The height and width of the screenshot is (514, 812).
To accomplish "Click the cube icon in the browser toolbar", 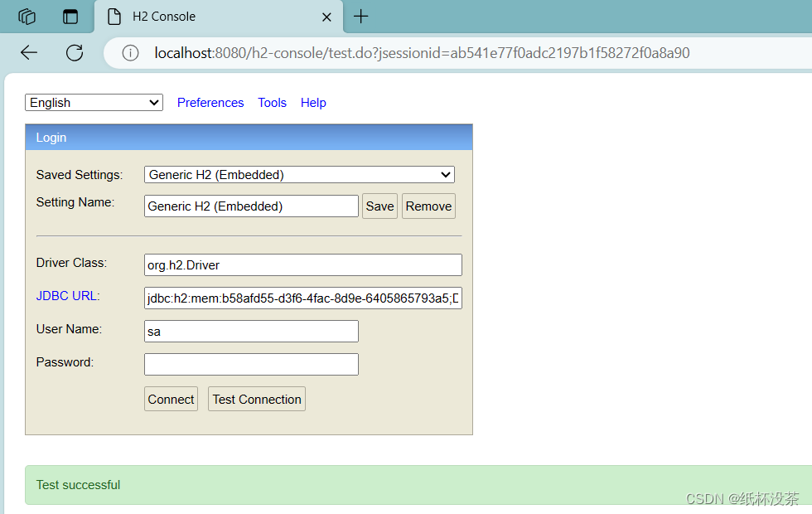I will pyautogui.click(x=26, y=17).
